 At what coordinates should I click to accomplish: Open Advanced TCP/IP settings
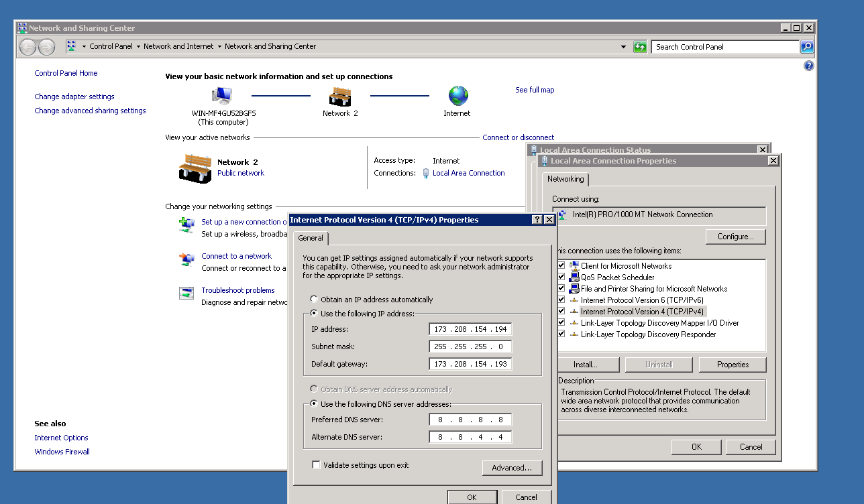point(512,468)
